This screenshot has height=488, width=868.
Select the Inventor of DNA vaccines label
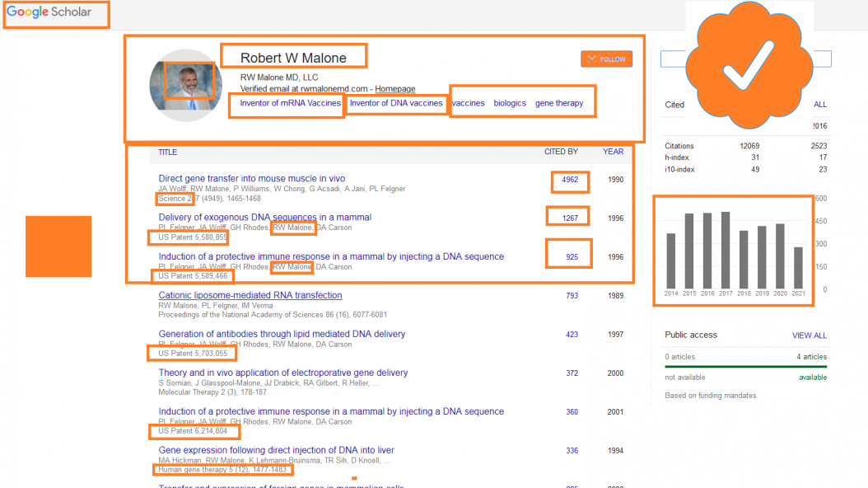pos(396,103)
